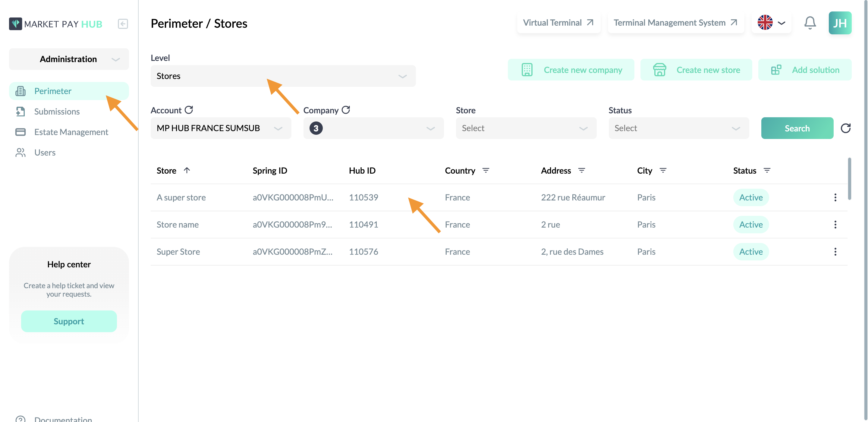Click address '222 rue Réaumur'
868x422 pixels.
click(573, 197)
